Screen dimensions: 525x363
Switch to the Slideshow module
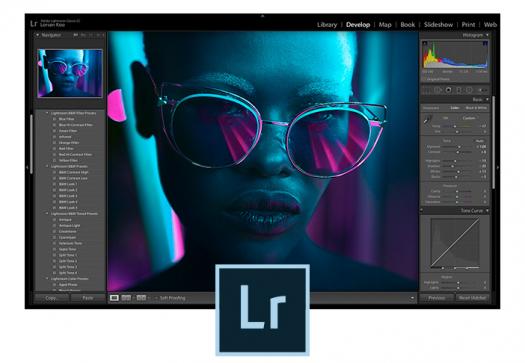(x=438, y=24)
